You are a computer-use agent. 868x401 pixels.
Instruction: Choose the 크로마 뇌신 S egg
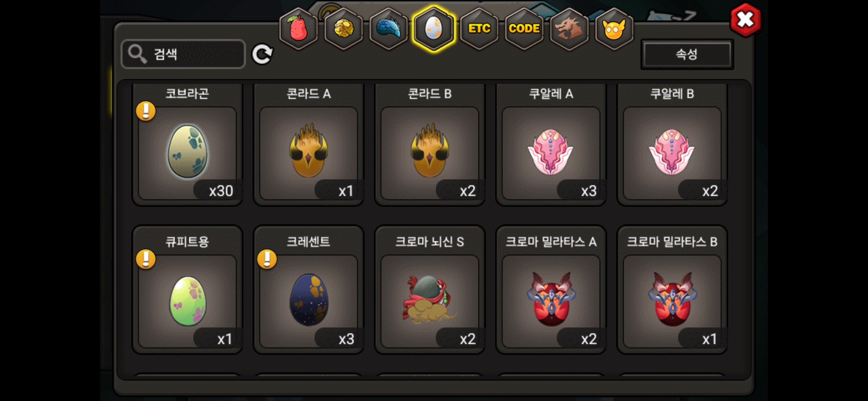coord(430,290)
